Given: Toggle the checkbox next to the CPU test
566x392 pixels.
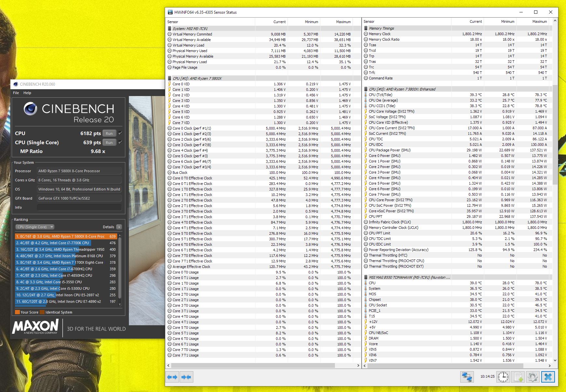Looking at the screenshot, I should tap(120, 133).
